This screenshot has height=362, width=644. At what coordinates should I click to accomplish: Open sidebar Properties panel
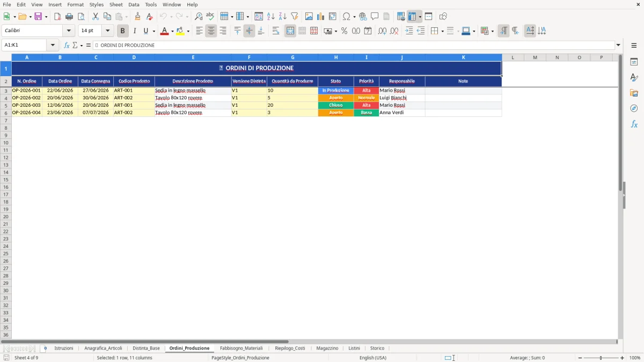[x=634, y=62]
